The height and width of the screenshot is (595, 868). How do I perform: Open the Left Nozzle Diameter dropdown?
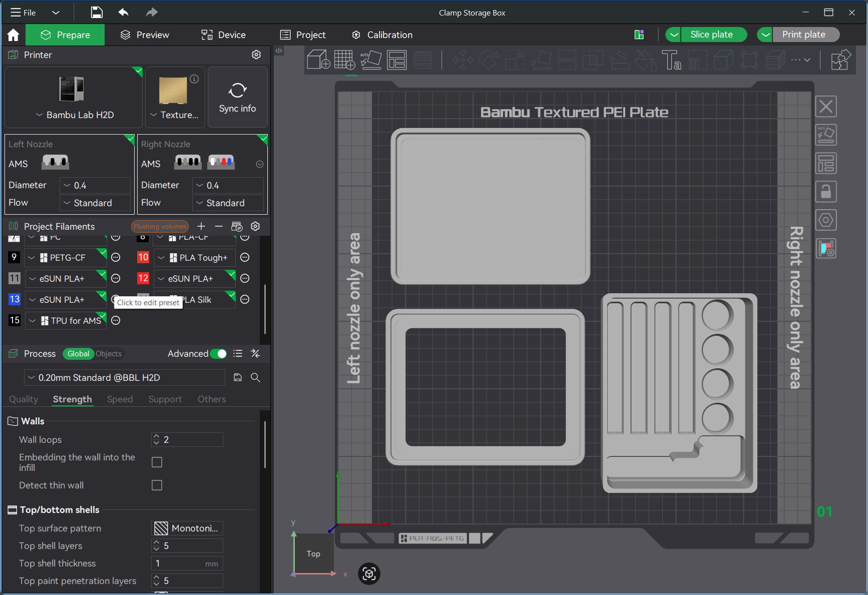[95, 185]
